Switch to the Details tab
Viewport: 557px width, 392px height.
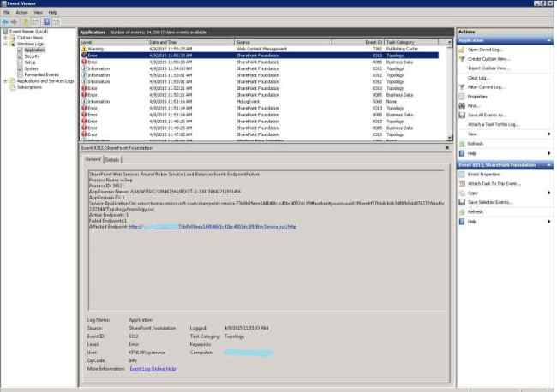coord(112,160)
